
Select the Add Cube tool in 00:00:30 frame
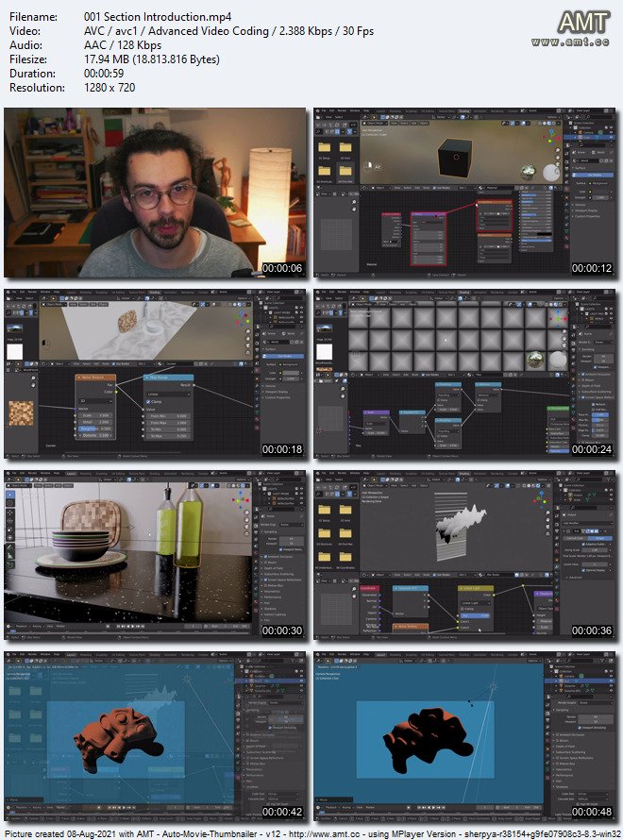click(10, 564)
